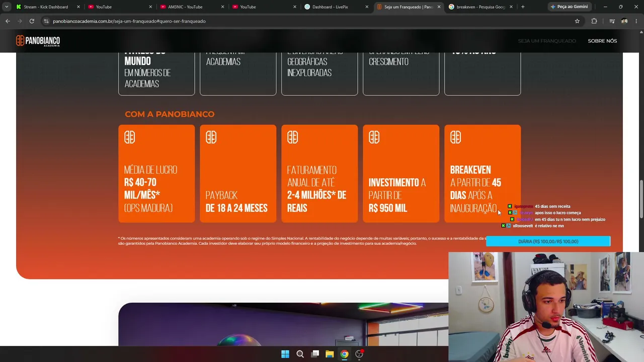This screenshot has height=362, width=644.
Task: Open the Seja um Franqueado menu link
Action: 547,41
